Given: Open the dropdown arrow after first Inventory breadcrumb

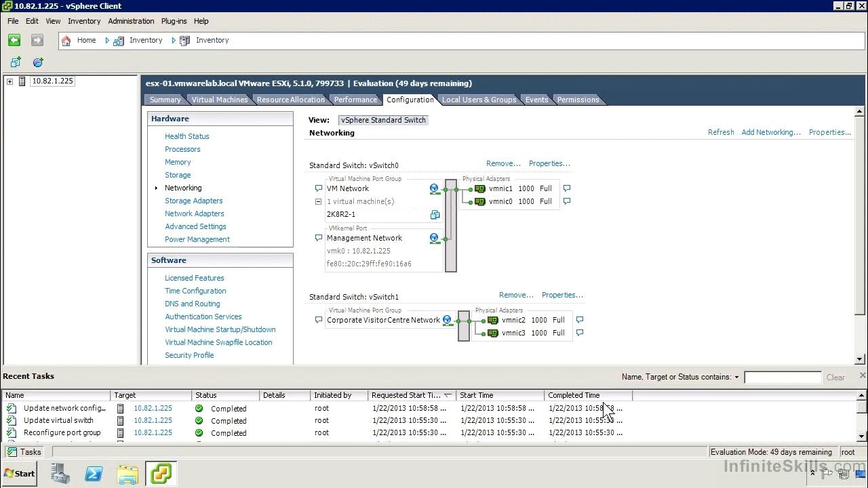Looking at the screenshot, I should pos(174,41).
